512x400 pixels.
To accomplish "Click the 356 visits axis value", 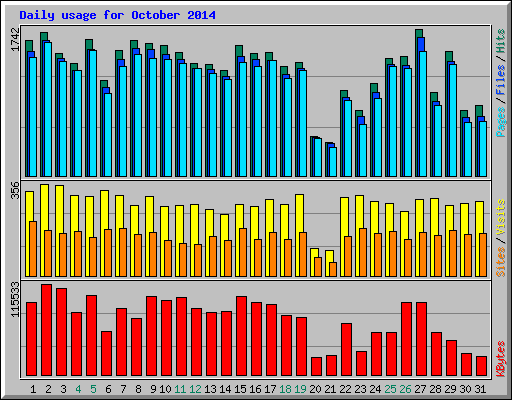I will click(x=16, y=190).
